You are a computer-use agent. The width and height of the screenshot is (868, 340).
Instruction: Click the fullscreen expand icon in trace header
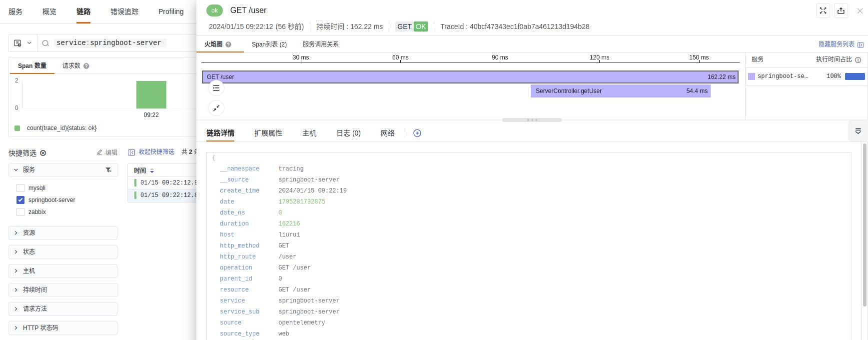click(x=823, y=10)
